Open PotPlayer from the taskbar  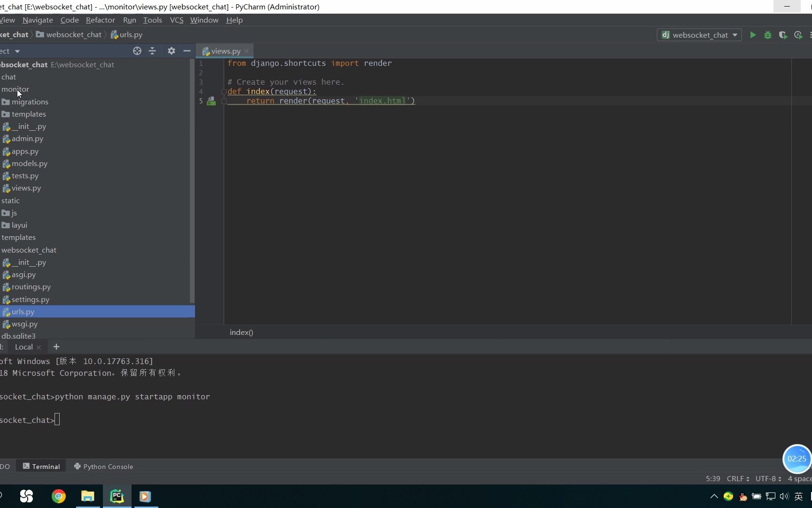tap(145, 496)
